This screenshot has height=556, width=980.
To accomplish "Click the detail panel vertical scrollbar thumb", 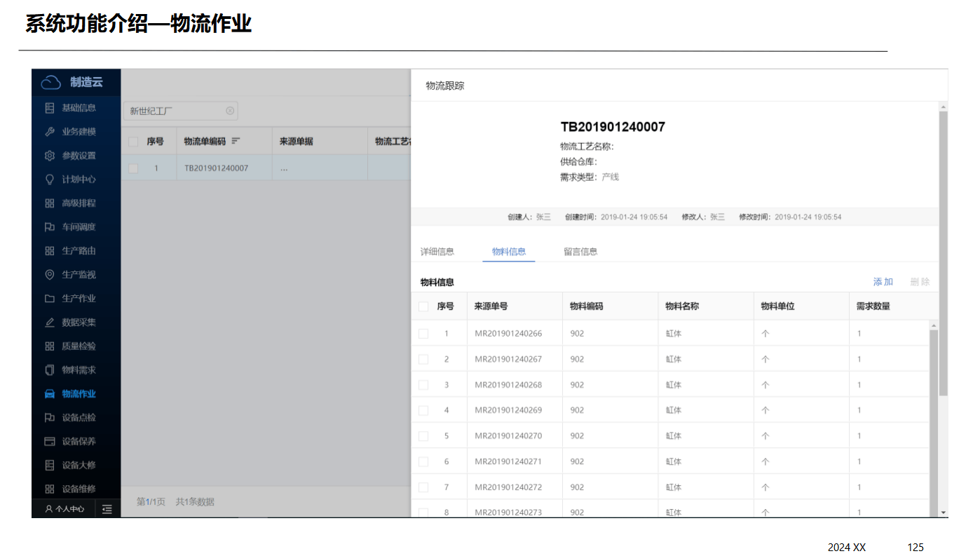I will [x=943, y=252].
